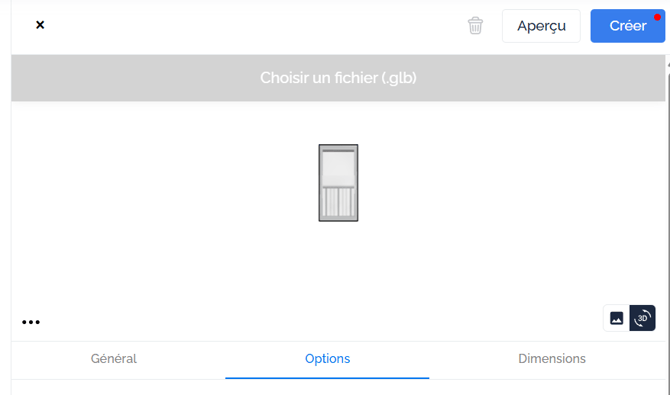
Task: Switch to the image view mode
Action: point(616,318)
